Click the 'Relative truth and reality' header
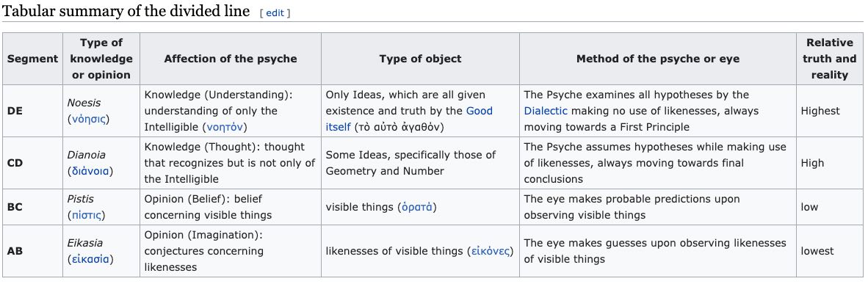This screenshot has width=868, height=284. click(829, 59)
